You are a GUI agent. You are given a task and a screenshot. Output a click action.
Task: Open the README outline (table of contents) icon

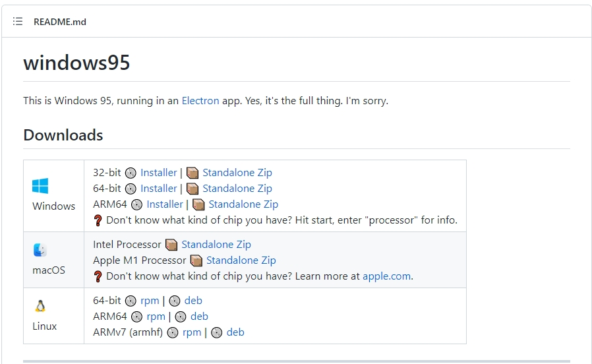click(x=17, y=22)
